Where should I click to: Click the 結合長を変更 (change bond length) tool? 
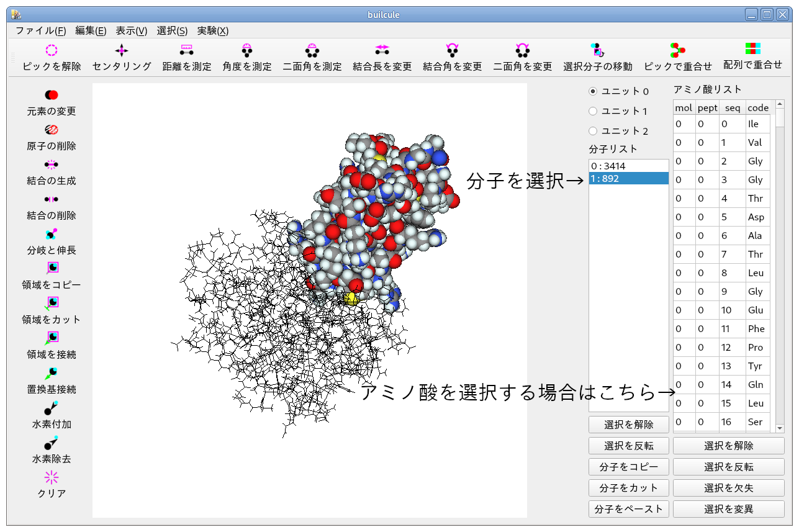[382, 57]
